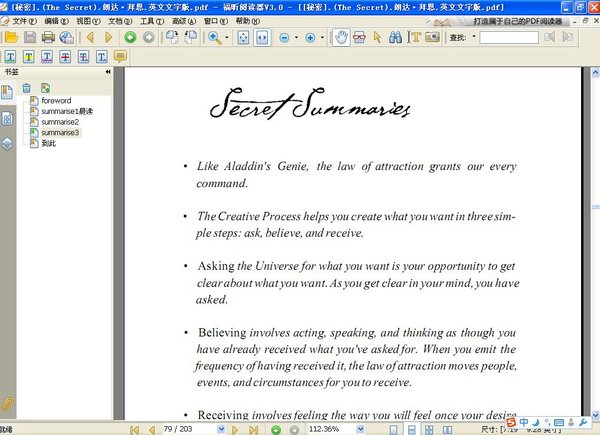Open the 窗口 menu

pos(215,21)
